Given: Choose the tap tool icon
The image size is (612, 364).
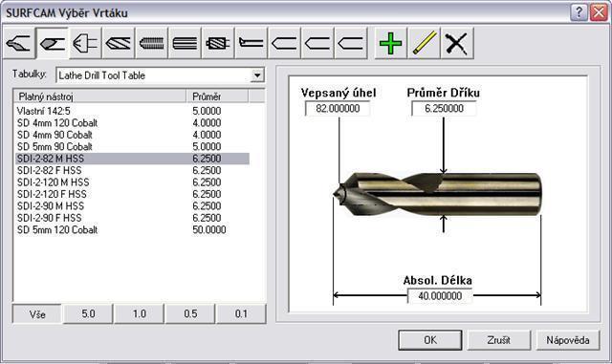Looking at the screenshot, I should tap(152, 43).
